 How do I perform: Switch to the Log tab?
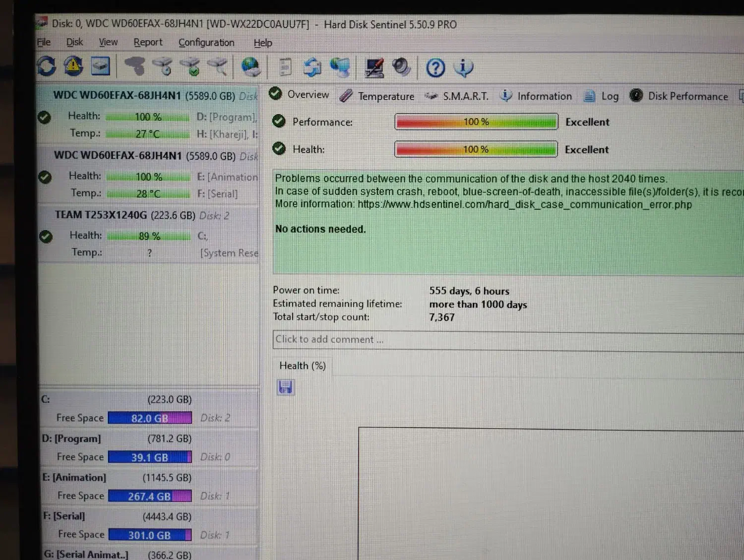[601, 96]
